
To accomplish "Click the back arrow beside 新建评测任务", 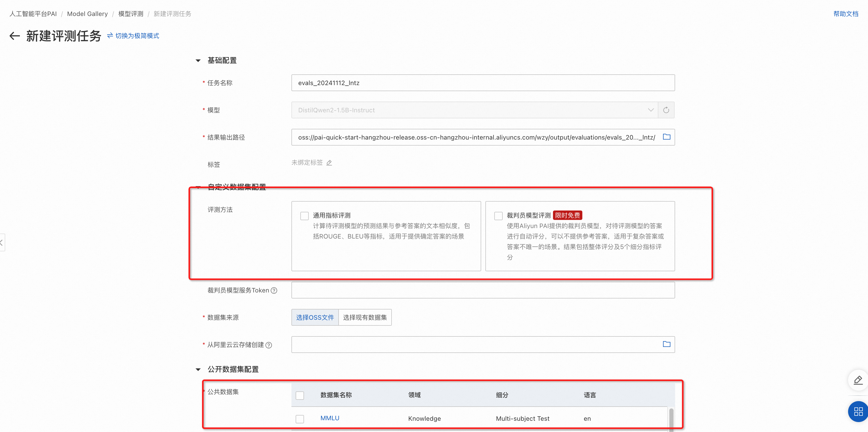I will tap(14, 36).
